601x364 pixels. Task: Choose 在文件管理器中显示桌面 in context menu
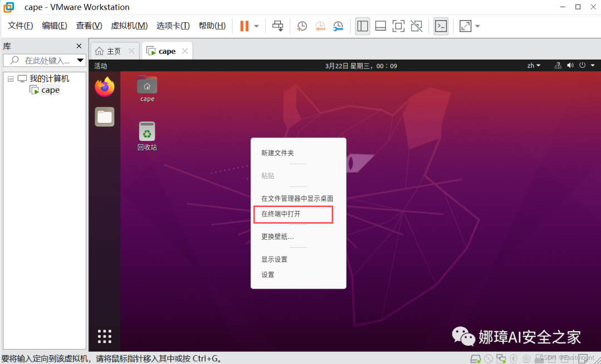297,199
